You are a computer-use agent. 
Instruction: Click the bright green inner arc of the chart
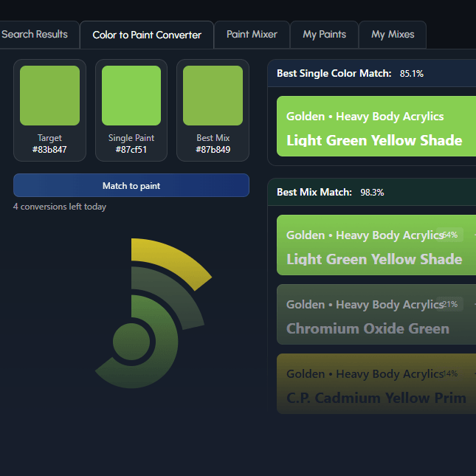click(x=160, y=347)
